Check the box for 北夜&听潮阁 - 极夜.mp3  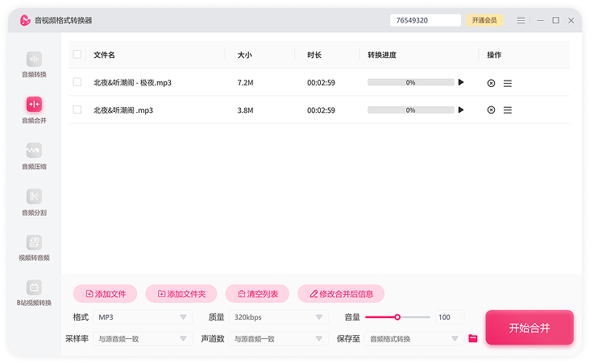coord(77,82)
